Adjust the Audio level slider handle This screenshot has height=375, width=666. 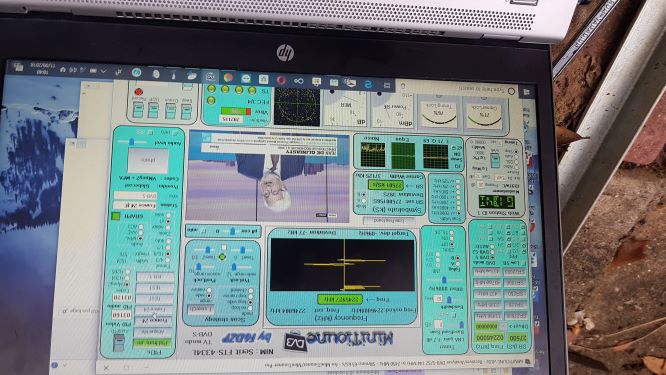pyautogui.click(x=132, y=141)
